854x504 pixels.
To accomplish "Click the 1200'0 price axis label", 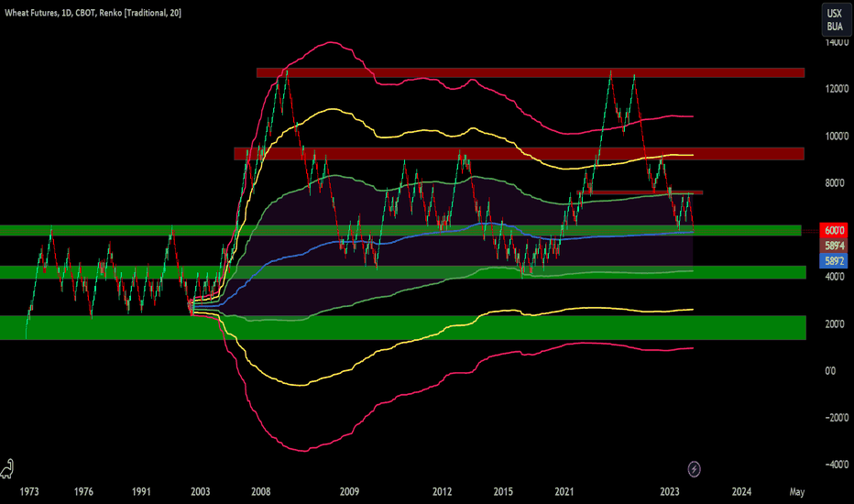I will tap(837, 89).
